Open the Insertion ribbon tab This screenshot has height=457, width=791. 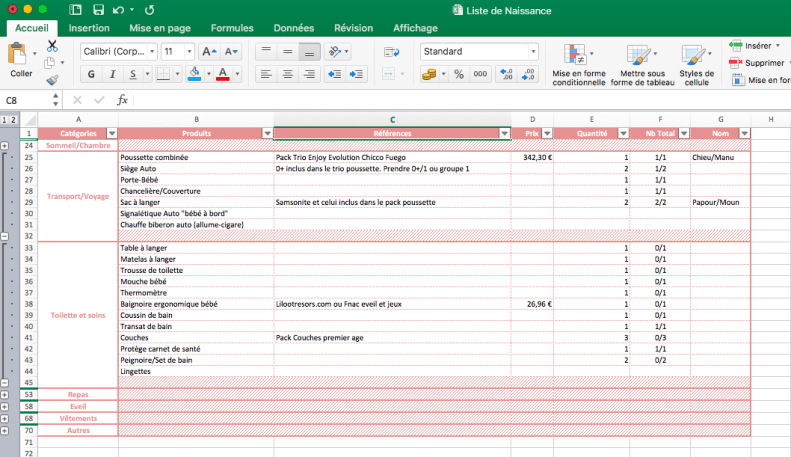click(89, 28)
